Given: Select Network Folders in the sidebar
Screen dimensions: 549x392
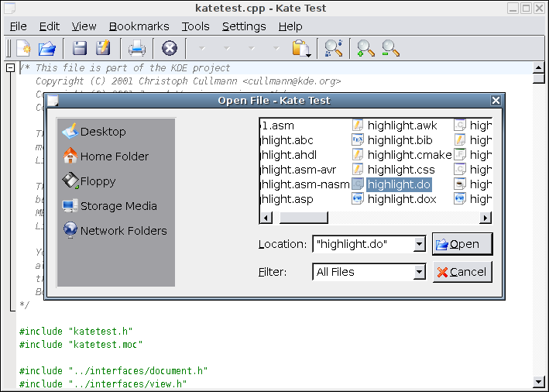Looking at the screenshot, I should point(115,231).
